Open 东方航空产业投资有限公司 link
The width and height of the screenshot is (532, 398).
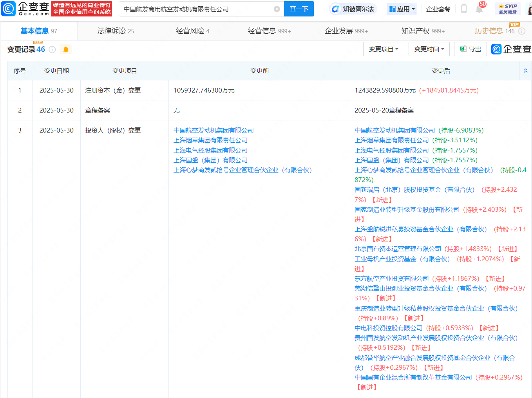coord(391,279)
